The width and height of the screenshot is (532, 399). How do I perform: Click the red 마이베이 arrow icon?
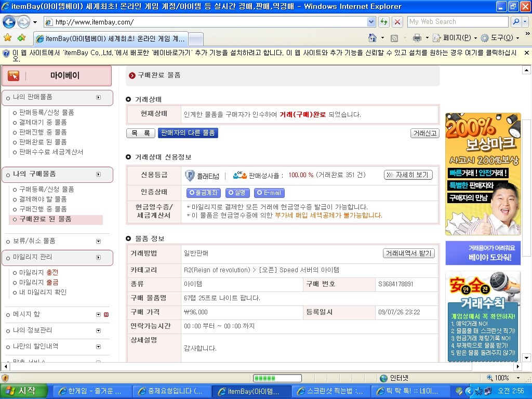(14, 75)
